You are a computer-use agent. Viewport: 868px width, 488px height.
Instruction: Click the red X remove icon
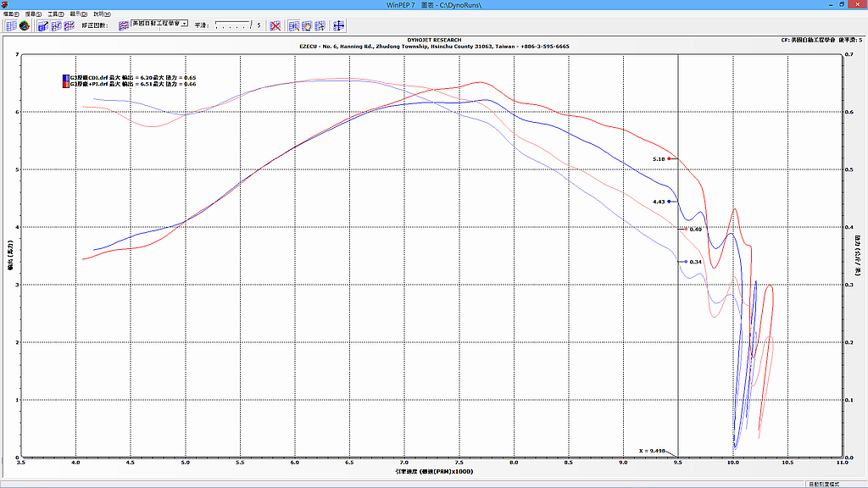click(275, 26)
